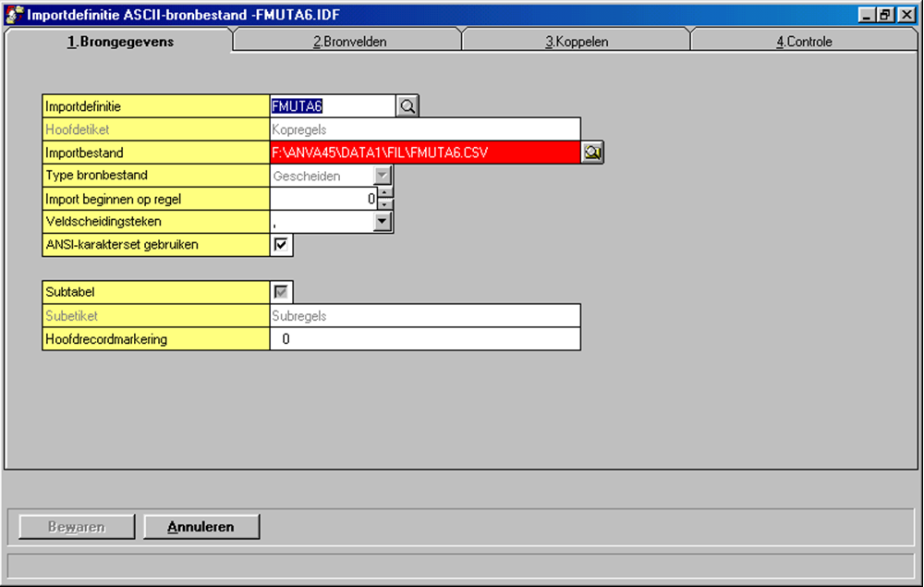Decrease the Import beginnen op regel value
924x587 pixels.
[385, 204]
